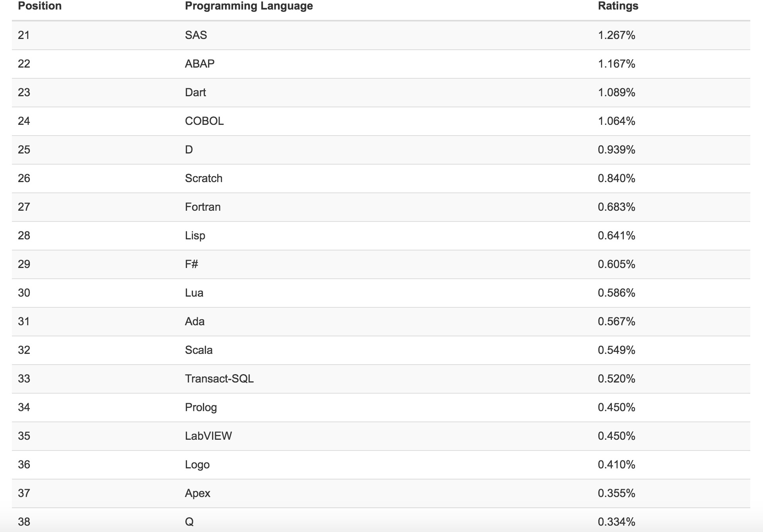This screenshot has width=763, height=532.
Task: Select the Scratch language name
Action: [203, 179]
